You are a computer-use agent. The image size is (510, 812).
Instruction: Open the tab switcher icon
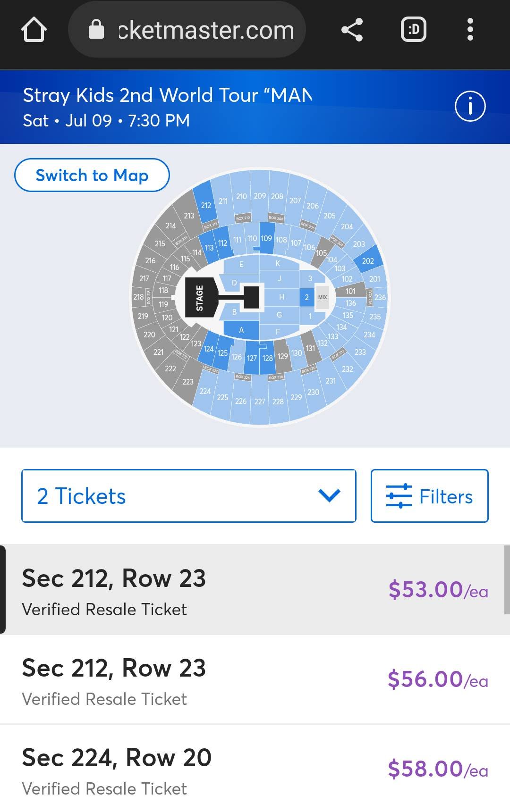414,30
